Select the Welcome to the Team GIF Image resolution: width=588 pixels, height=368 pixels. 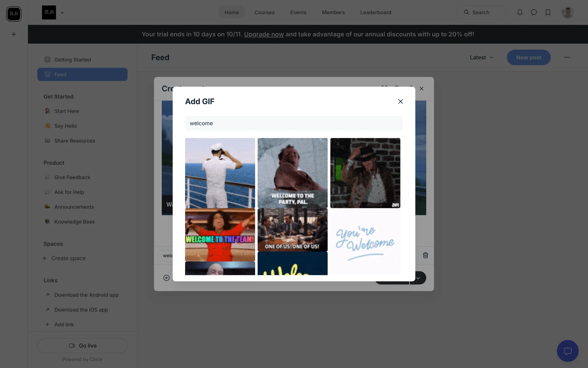click(x=220, y=235)
